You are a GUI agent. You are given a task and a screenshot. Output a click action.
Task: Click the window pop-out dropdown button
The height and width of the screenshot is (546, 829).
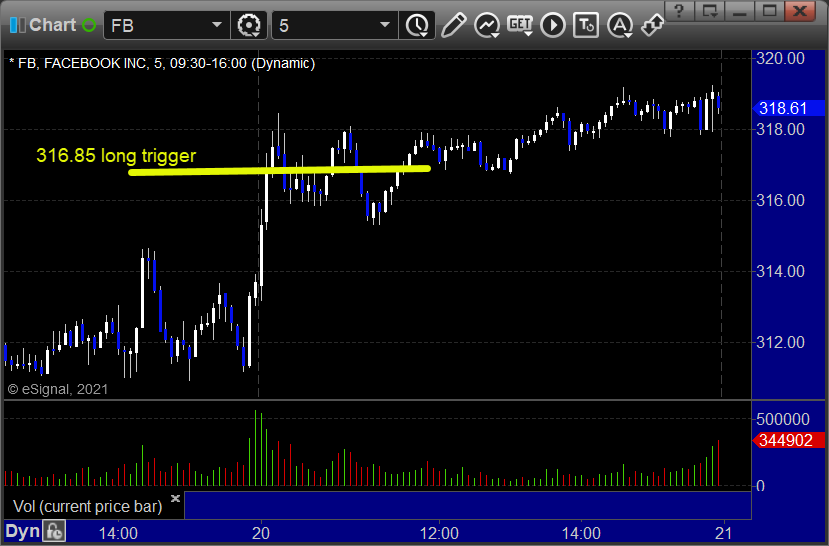[x=710, y=10]
